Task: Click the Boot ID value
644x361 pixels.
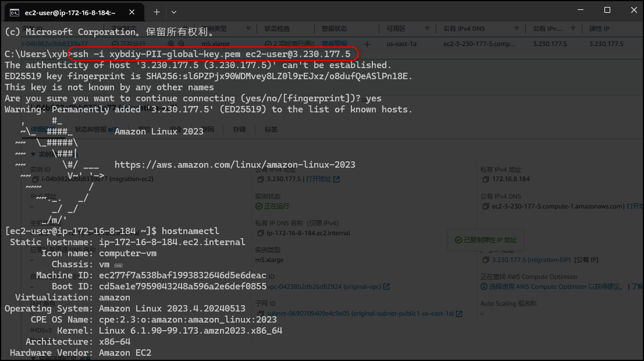Action: 183,286
